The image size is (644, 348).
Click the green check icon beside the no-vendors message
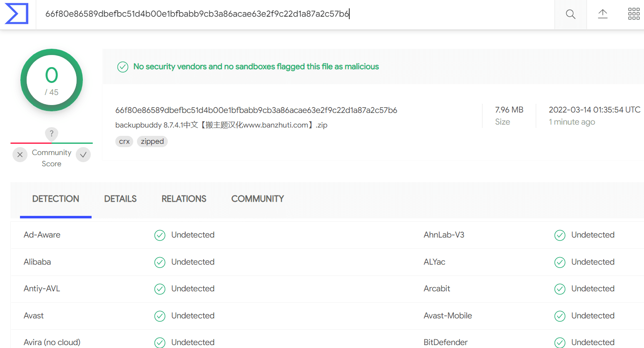click(x=123, y=67)
